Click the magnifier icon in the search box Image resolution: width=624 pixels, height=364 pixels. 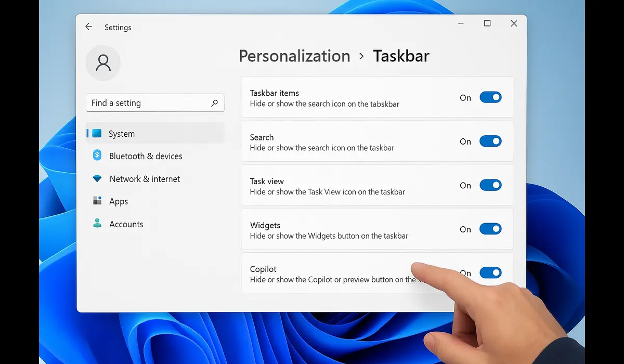click(x=214, y=103)
